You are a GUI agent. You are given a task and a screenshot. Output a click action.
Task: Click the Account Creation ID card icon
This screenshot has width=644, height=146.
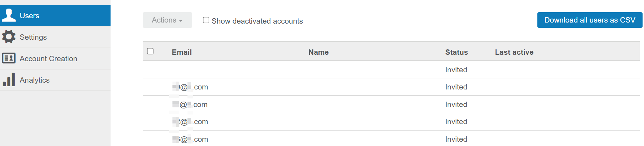pos(9,58)
